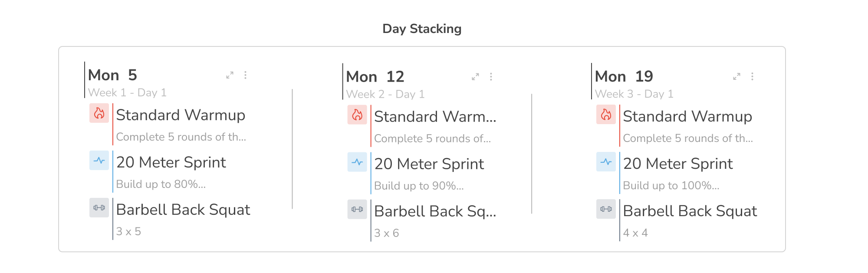868x273 pixels.
Task: Click the heartbeat sprint icon on Mon 12
Action: point(357,162)
